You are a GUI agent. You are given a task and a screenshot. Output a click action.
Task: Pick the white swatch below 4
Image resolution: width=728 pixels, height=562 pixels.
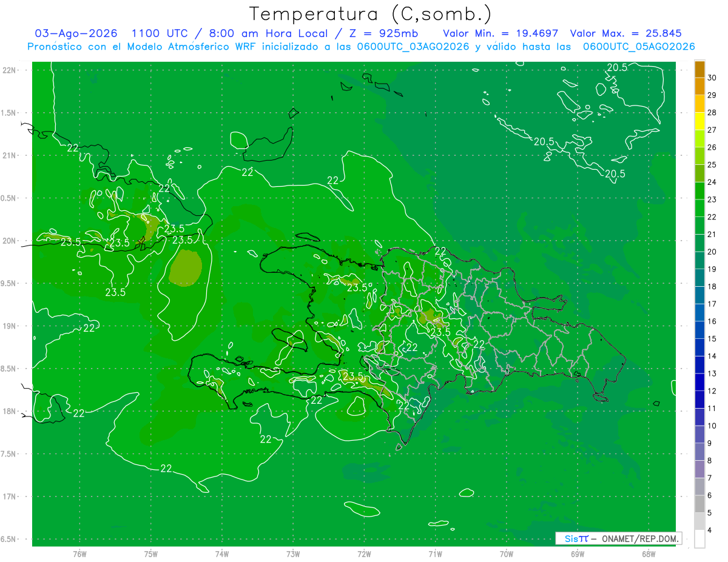(699, 539)
